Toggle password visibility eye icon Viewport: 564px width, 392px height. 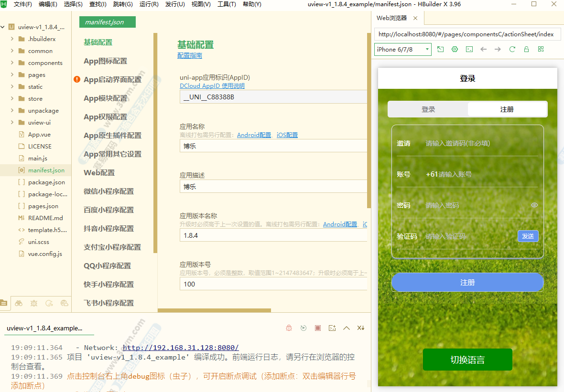click(534, 205)
